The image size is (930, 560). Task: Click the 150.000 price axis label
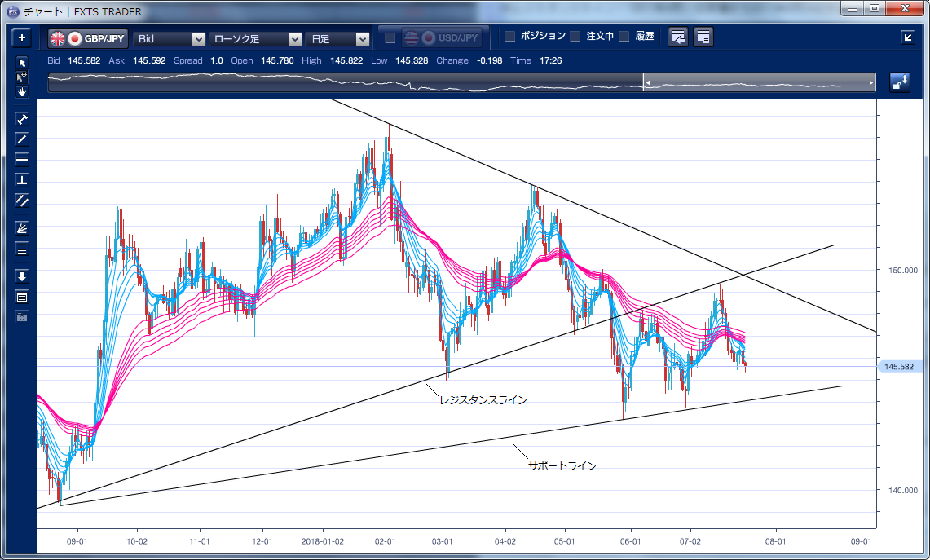903,271
